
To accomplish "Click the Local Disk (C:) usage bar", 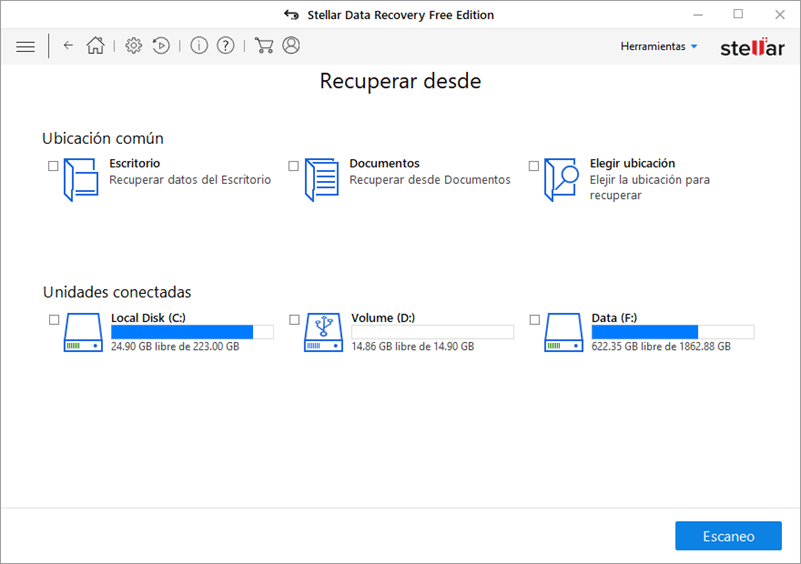I will point(192,332).
